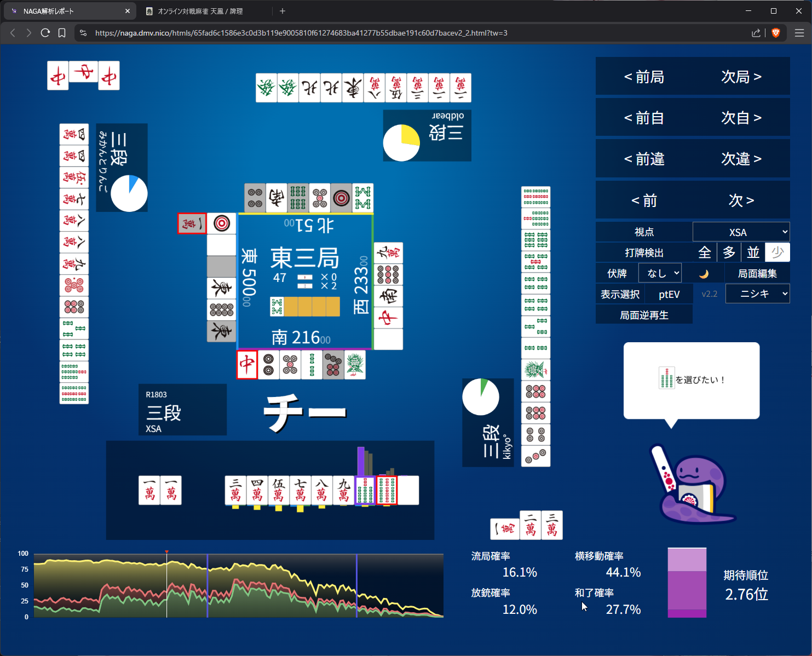Select 多 discard detection level
The width and height of the screenshot is (812, 656).
point(729,252)
